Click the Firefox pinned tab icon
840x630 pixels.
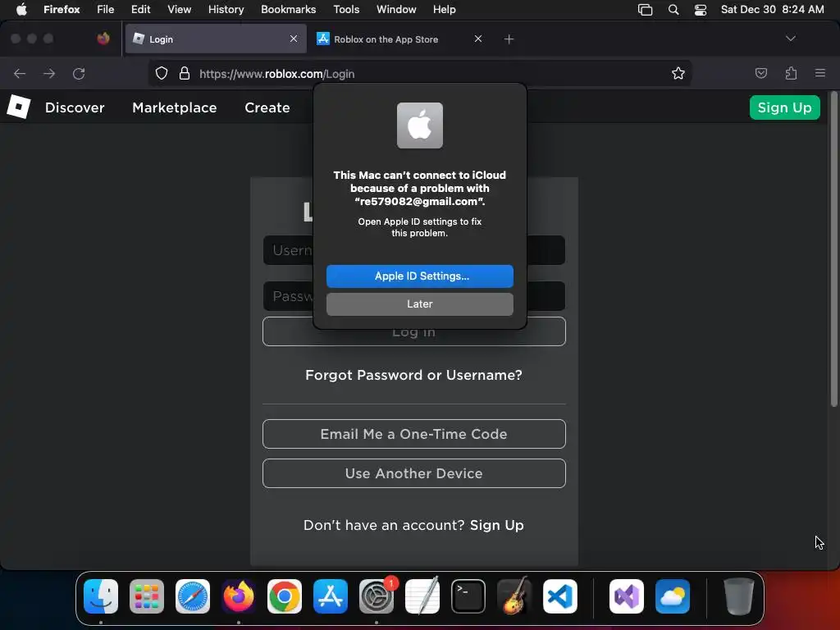tap(103, 39)
